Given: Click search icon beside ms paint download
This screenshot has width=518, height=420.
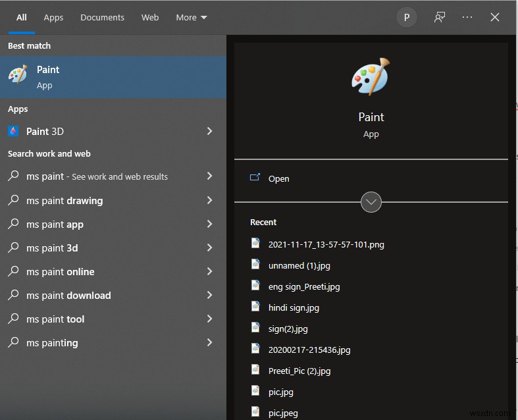Looking at the screenshot, I should tap(13, 295).
